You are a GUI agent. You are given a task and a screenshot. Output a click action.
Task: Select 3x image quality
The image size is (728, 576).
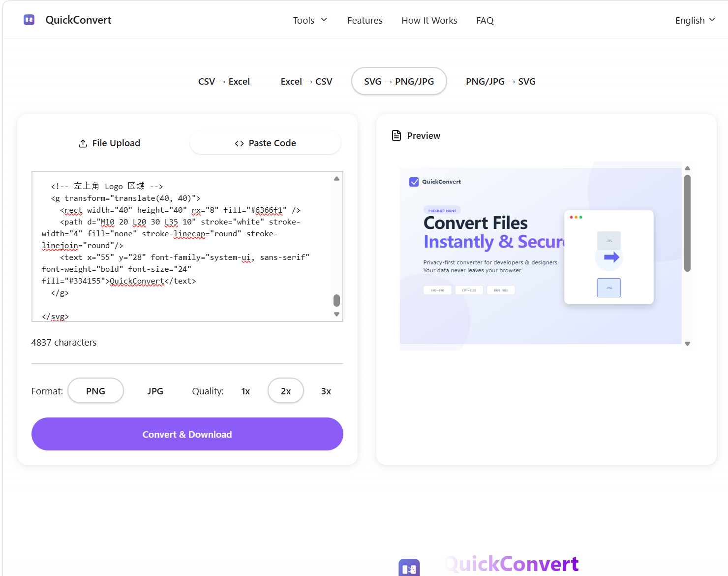326,390
